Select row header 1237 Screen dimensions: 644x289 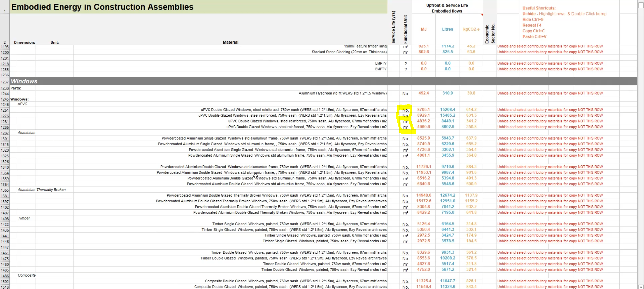click(x=4, y=82)
